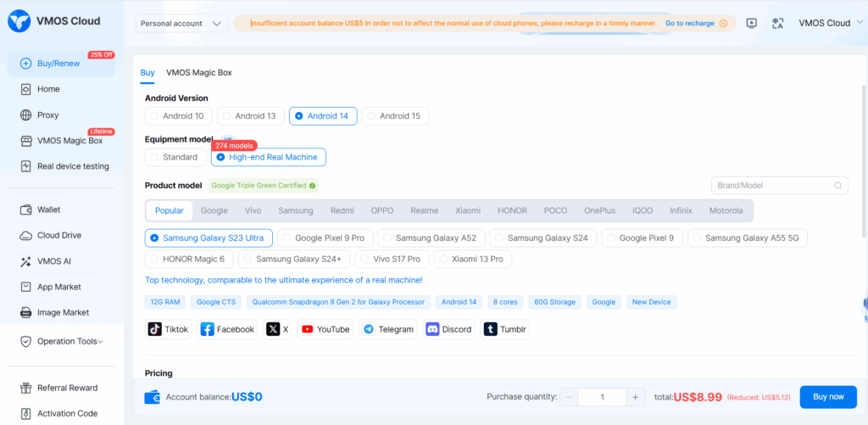
Task: Click the search icon in Brand/Model field
Action: (x=838, y=185)
